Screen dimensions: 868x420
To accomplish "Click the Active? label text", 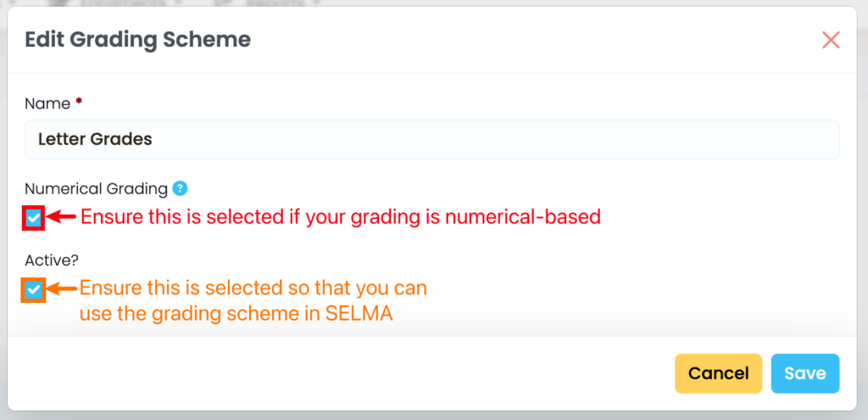I will [x=52, y=260].
